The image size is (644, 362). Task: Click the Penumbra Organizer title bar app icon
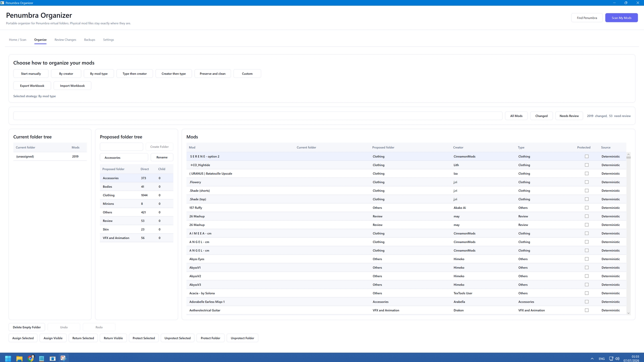2,3
